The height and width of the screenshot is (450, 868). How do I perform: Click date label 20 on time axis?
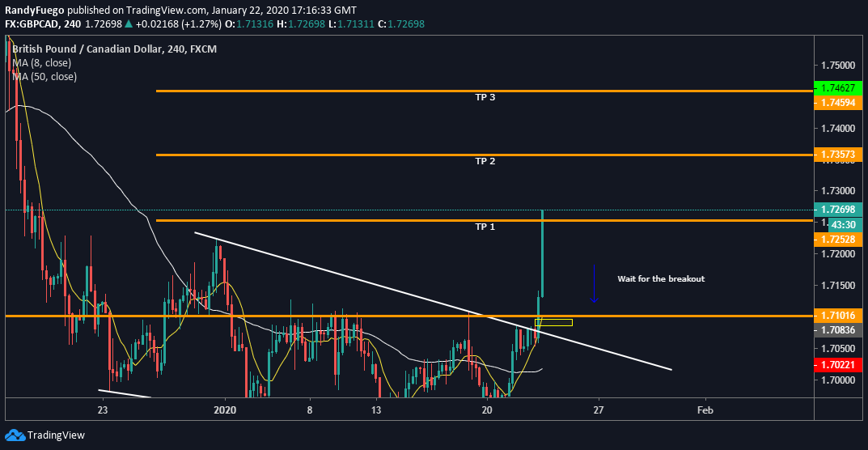[487, 410]
